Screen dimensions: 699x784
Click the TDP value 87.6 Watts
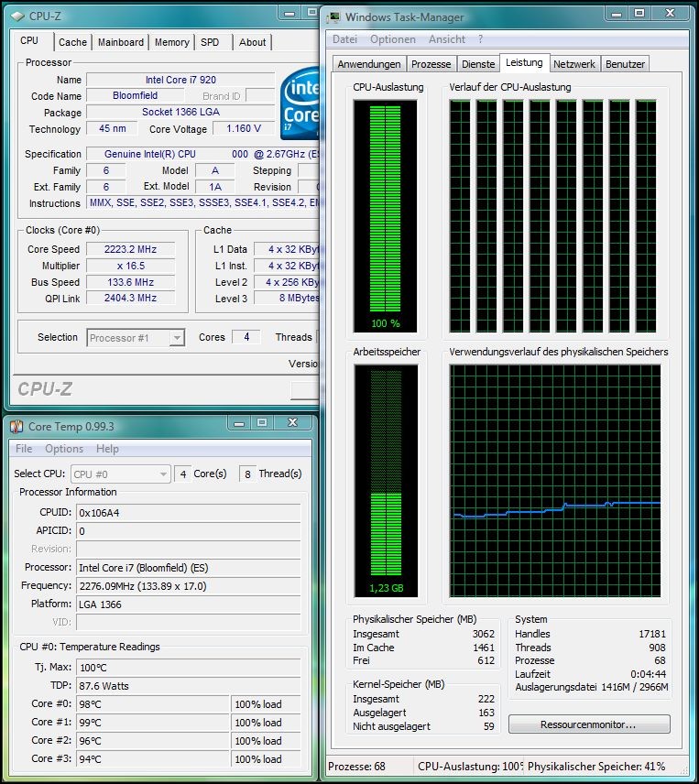[188, 686]
